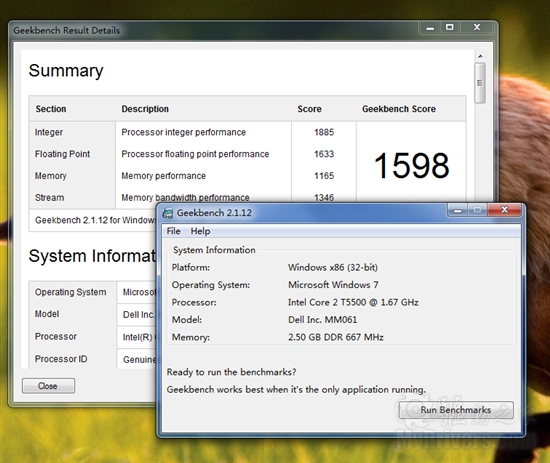The image size is (550, 463).
Task: Open the Help menu
Action: pos(200,231)
